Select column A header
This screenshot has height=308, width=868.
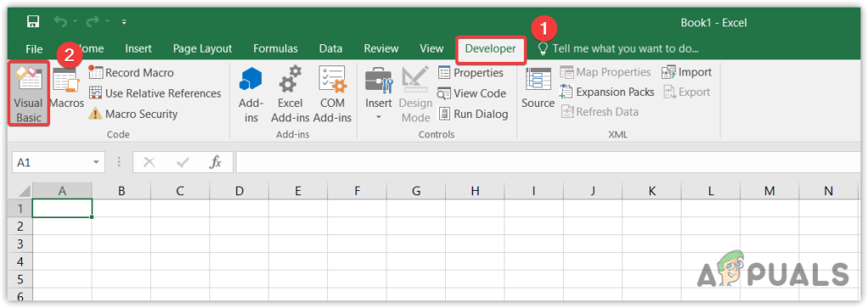coord(63,191)
